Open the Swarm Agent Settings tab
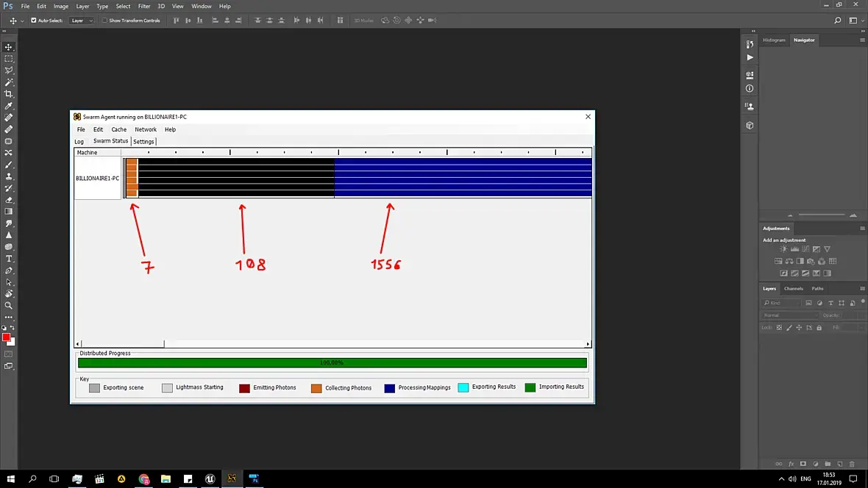The width and height of the screenshot is (868, 488). point(143,142)
